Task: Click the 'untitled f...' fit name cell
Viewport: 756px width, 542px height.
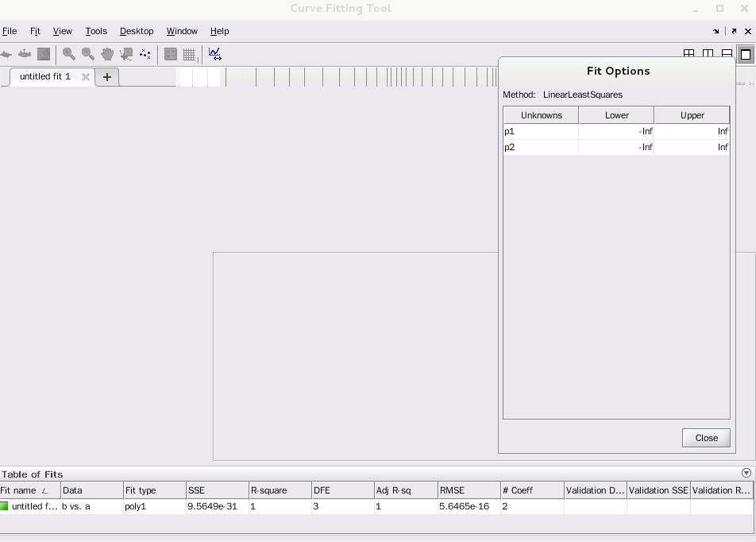Action: (x=30, y=506)
